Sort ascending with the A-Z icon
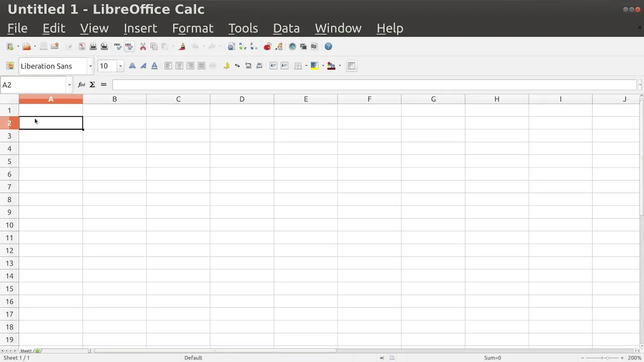The width and height of the screenshot is (644, 362). pos(243,46)
